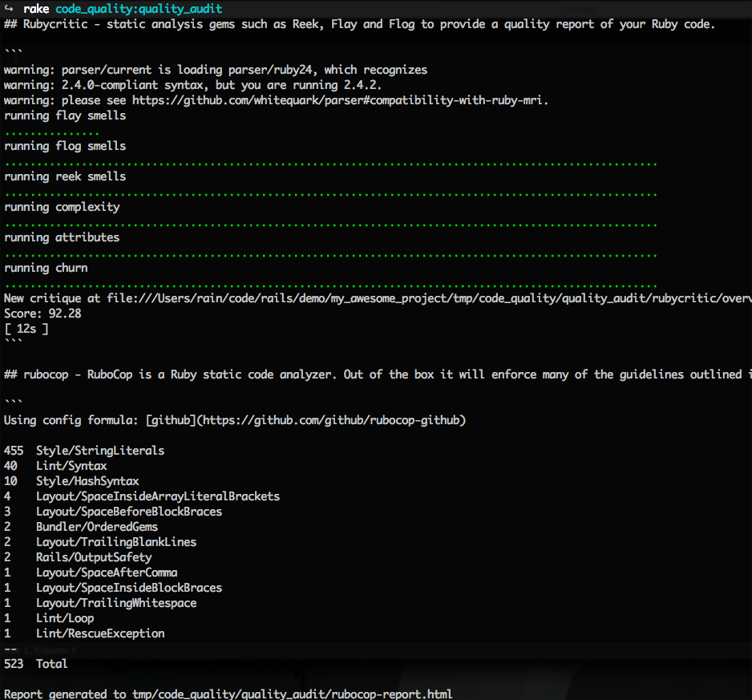Click the '[ 12s ]' elapsed time

point(26,329)
